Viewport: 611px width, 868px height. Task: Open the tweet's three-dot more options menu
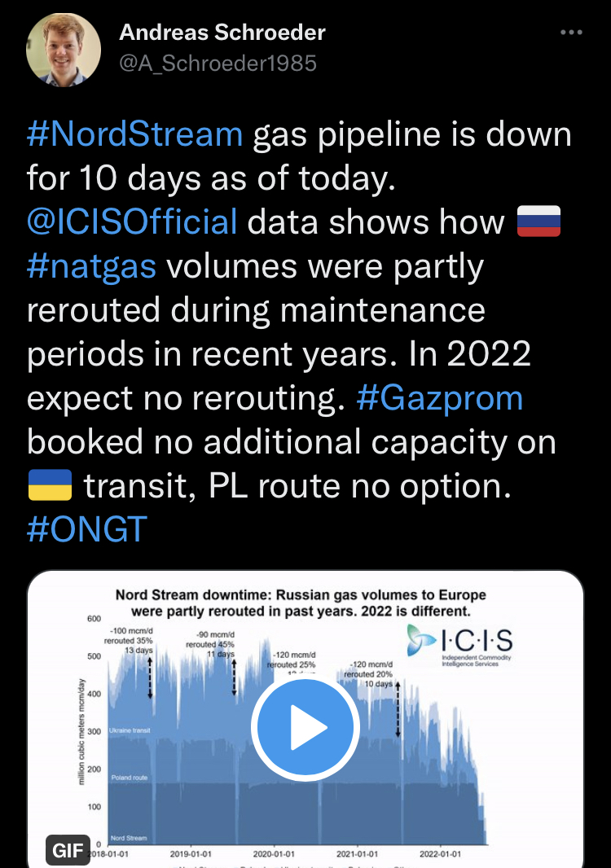pos(572,33)
